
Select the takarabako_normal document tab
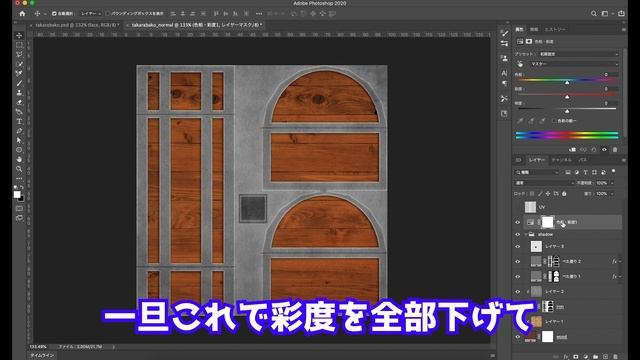(x=196, y=25)
